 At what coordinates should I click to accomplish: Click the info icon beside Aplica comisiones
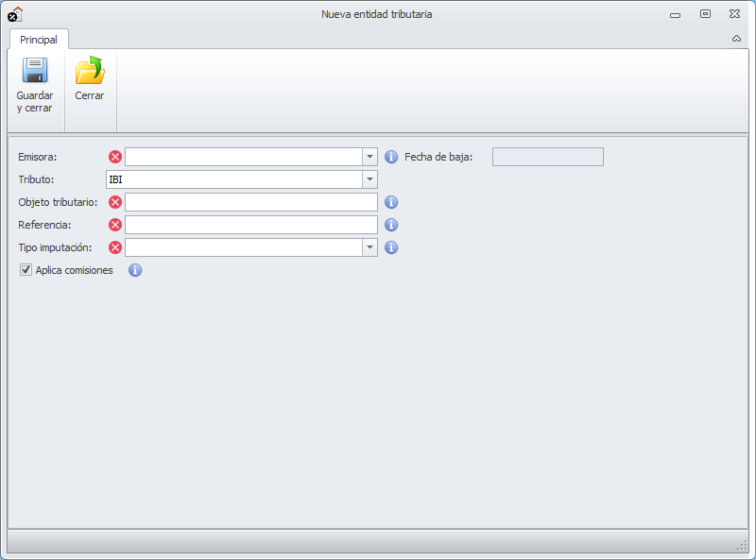[x=135, y=270]
